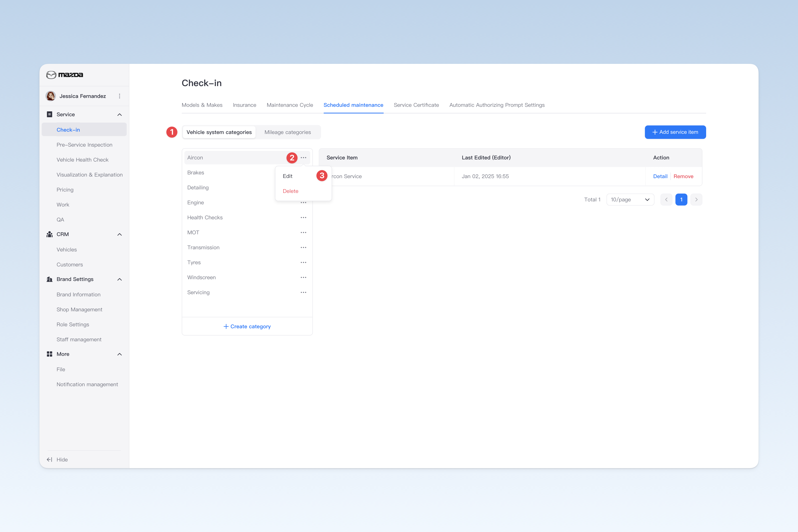Click Add service item button
Screen dimensions: 798x532
pyautogui.click(x=675, y=132)
